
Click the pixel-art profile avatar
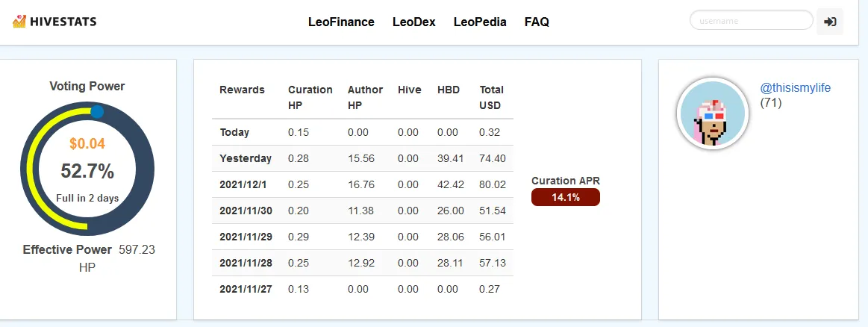click(x=713, y=114)
